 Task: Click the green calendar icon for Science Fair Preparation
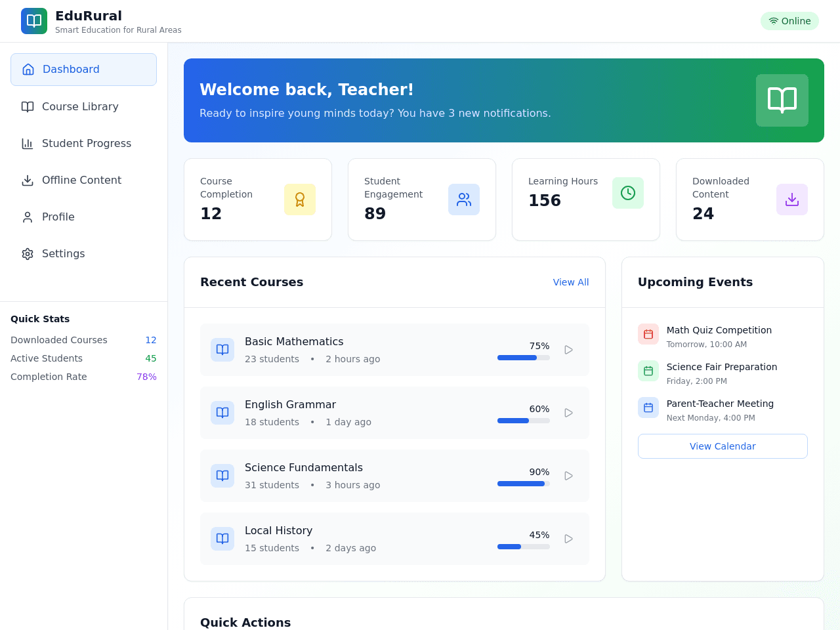[648, 371]
